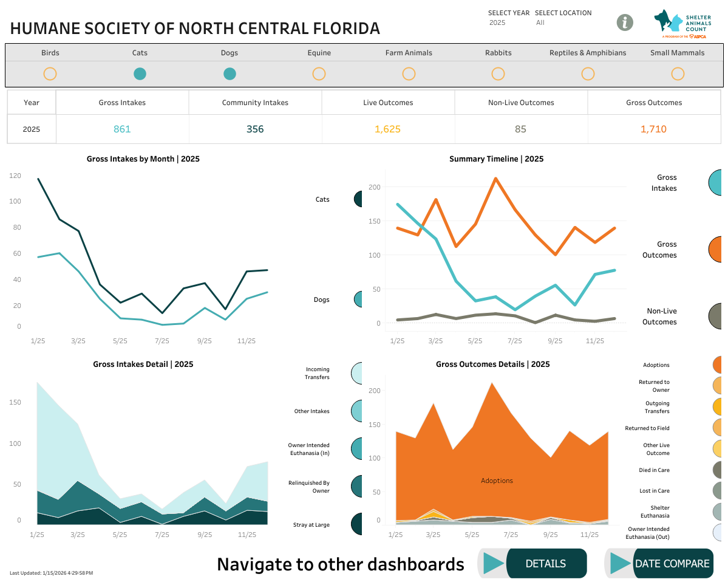Click the Cats legend swatch
Image resolution: width=728 pixels, height=585 pixels.
[358, 199]
